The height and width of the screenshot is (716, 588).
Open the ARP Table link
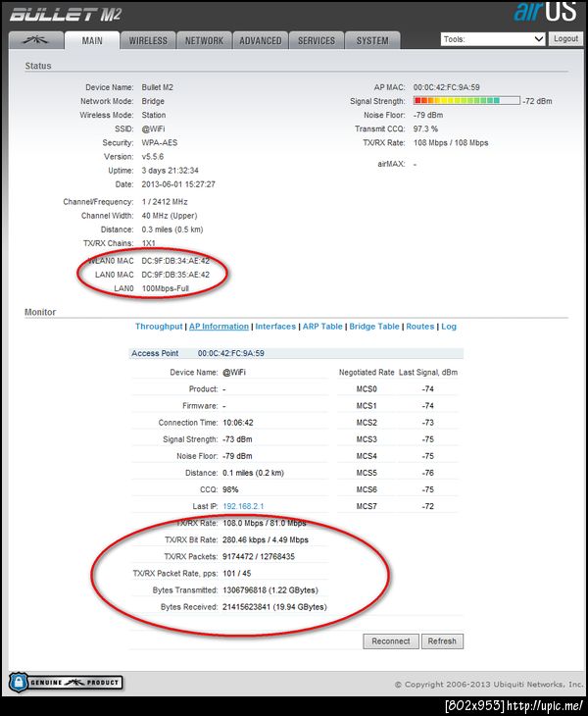322,327
